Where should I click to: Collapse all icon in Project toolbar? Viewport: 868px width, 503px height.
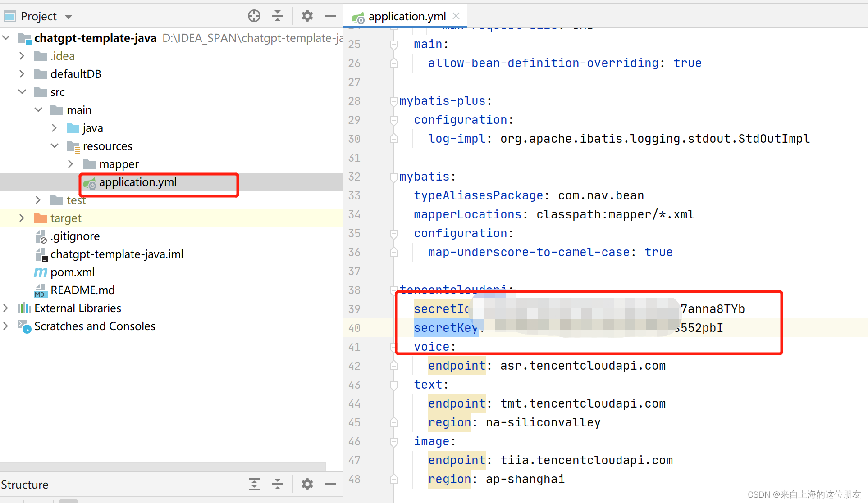click(278, 16)
